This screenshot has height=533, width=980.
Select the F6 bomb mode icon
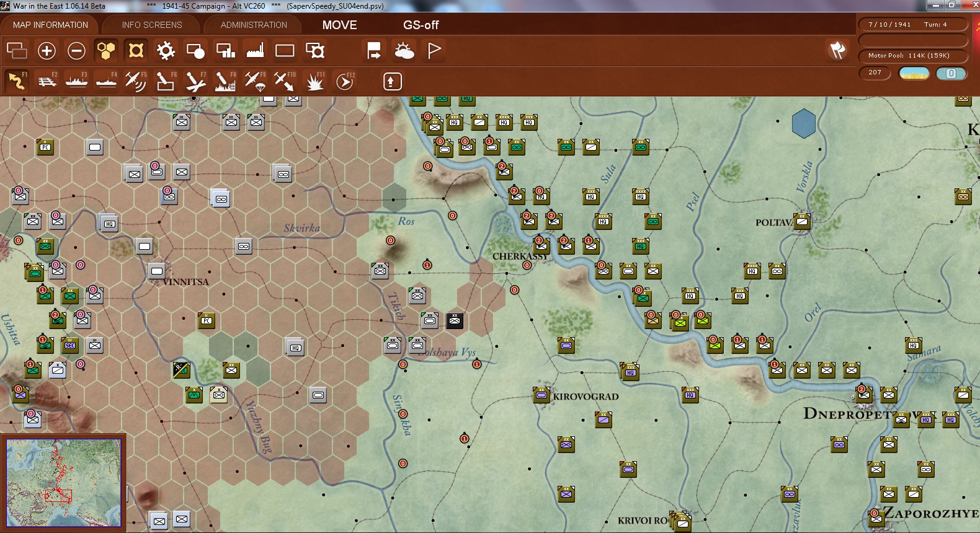(166, 81)
